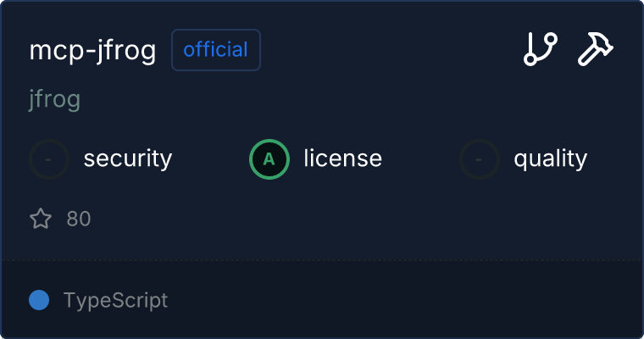The height and width of the screenshot is (339, 644).
Task: Click the star count 80
Action: (x=79, y=220)
